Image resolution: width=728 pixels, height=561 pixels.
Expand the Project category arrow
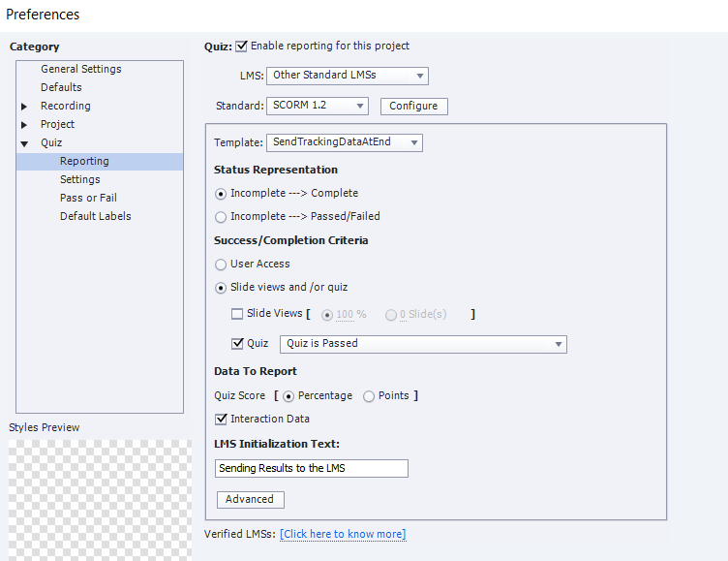pyautogui.click(x=24, y=125)
